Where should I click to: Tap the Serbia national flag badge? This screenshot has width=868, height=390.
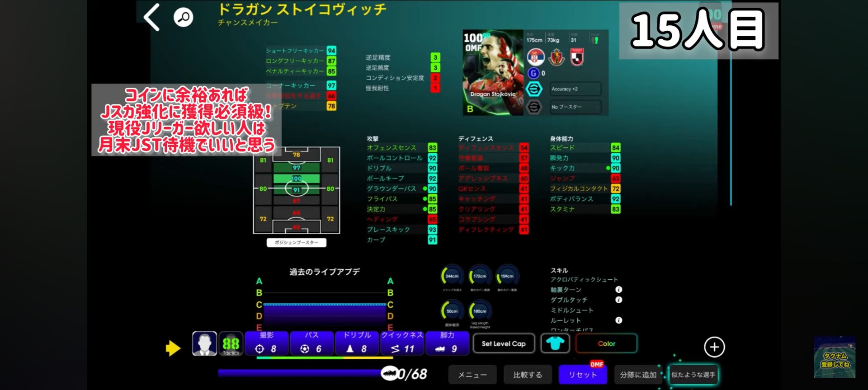point(536,57)
